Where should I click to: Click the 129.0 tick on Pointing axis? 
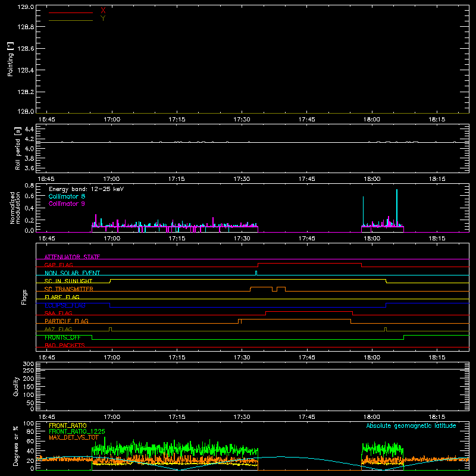[26, 7]
